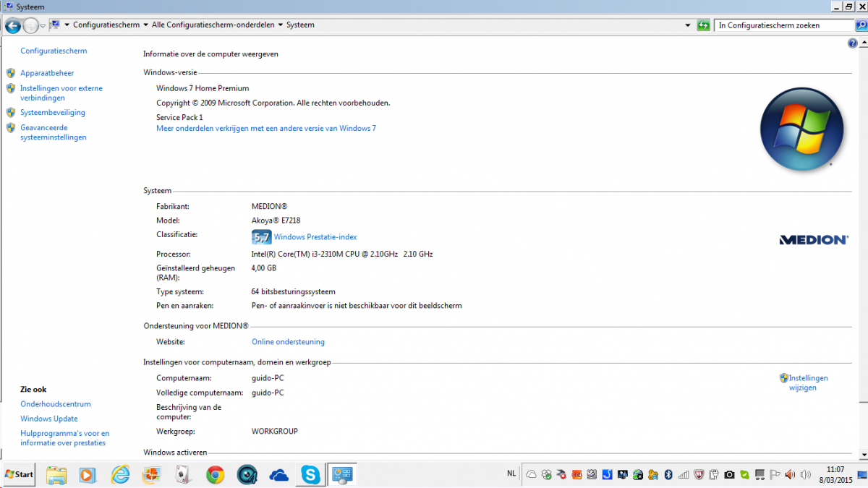This screenshot has height=488, width=868.
Task: Open the white cloud tray icon
Action: (x=532, y=475)
